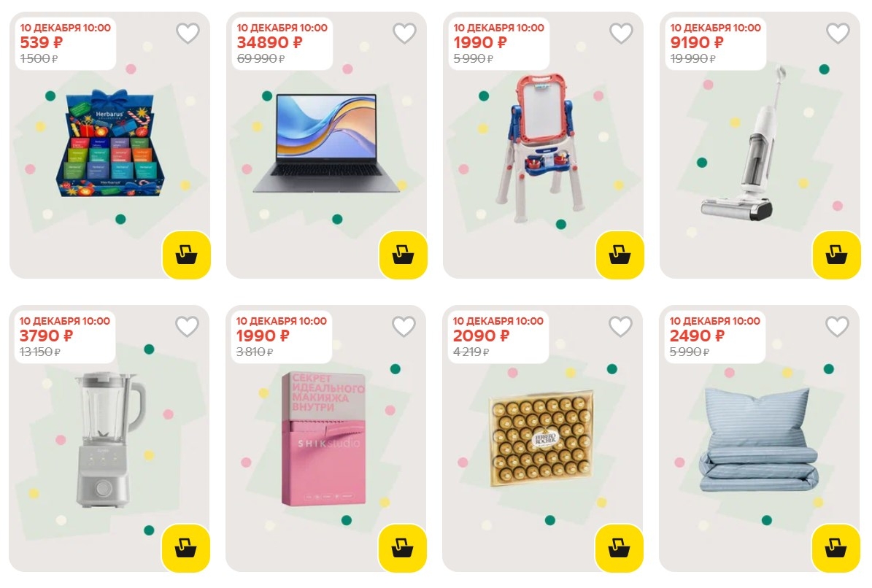
Task: Mark vacuum cleaner as favorite
Action: coord(838,34)
